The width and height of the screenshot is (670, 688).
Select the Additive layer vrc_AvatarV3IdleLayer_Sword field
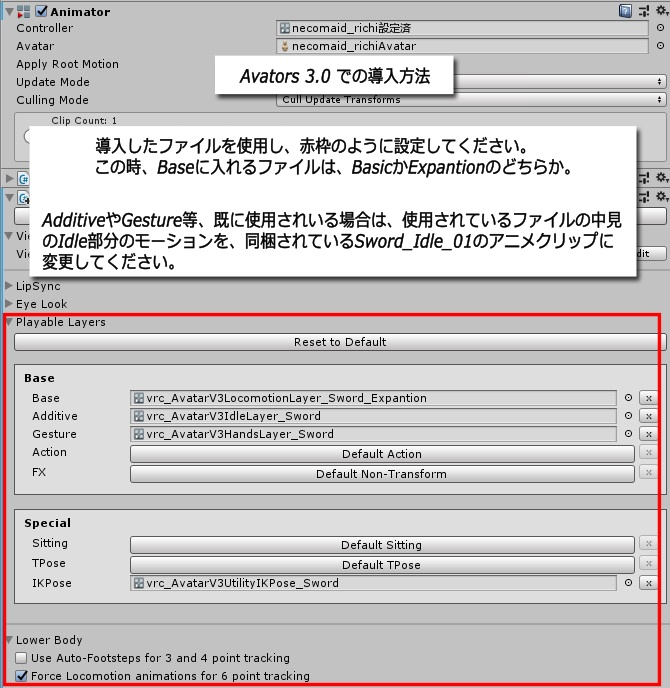click(373, 416)
